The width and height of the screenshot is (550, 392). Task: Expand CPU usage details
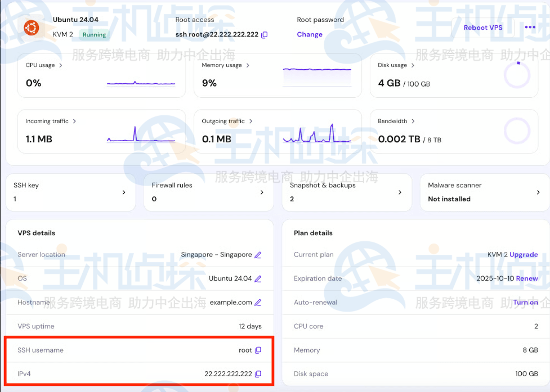click(61, 65)
